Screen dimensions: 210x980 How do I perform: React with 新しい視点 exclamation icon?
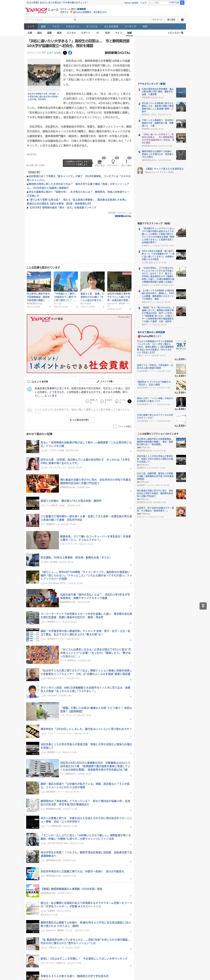[127, 162]
